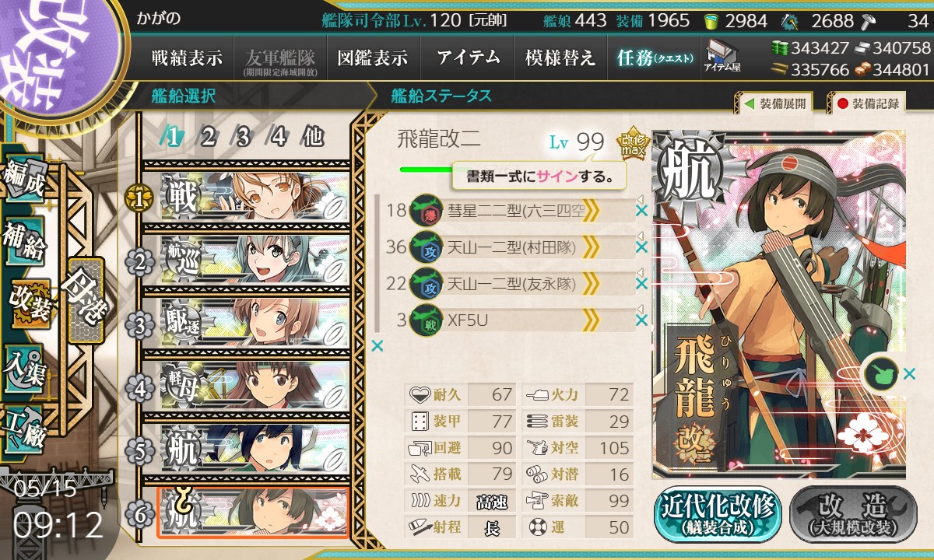Image resolution: width=934 pixels, height=560 pixels.
Task: Click the 母港 home port icon
Action: (84, 299)
